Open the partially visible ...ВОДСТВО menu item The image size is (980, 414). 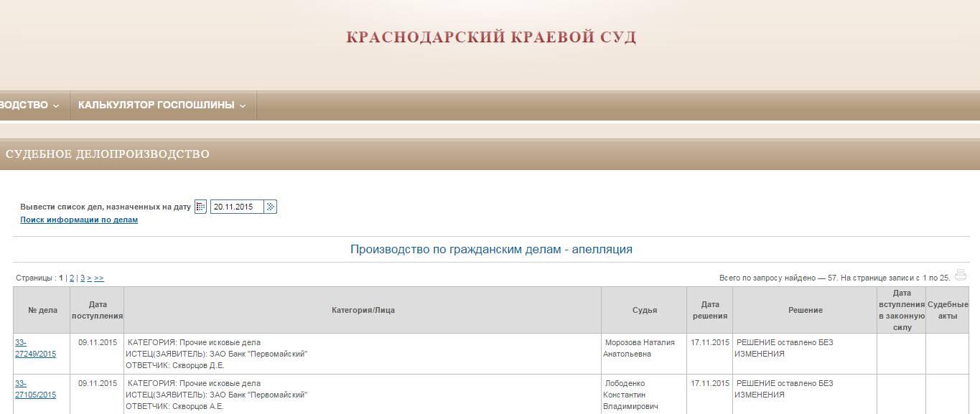[25, 104]
